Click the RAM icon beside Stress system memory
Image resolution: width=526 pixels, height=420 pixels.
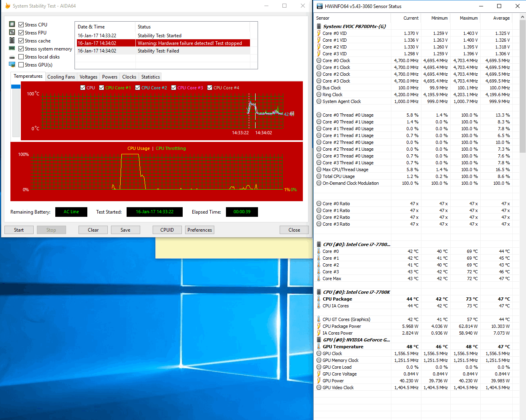[x=12, y=48]
